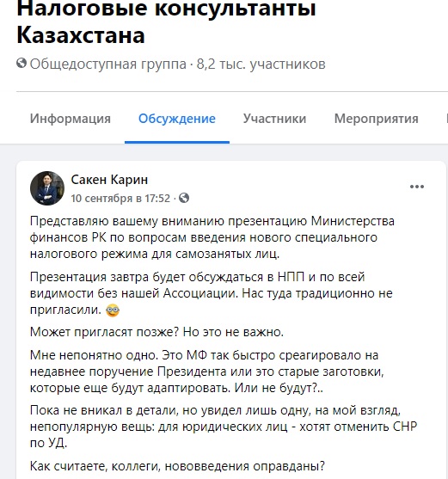Viewport: 448px width, 479px height.
Task: Go to the Мероприятия tab
Action: [377, 119]
